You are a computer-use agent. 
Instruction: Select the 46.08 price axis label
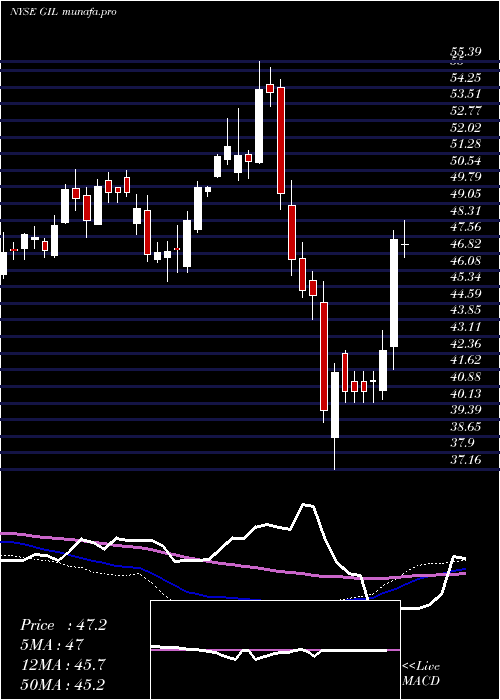coord(466,261)
